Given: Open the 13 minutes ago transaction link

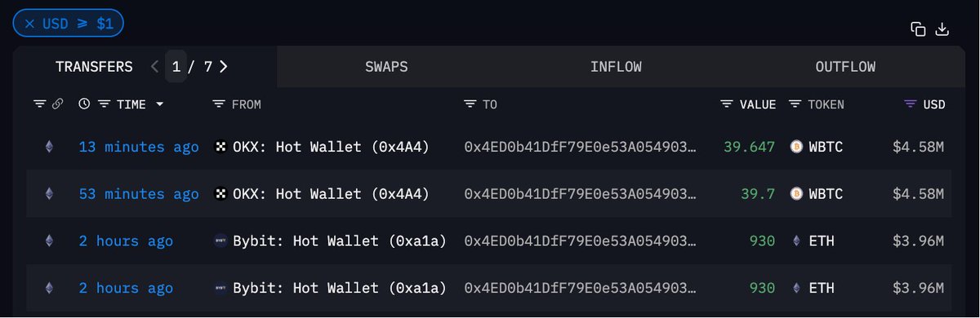Looking at the screenshot, I should pyautogui.click(x=139, y=148).
